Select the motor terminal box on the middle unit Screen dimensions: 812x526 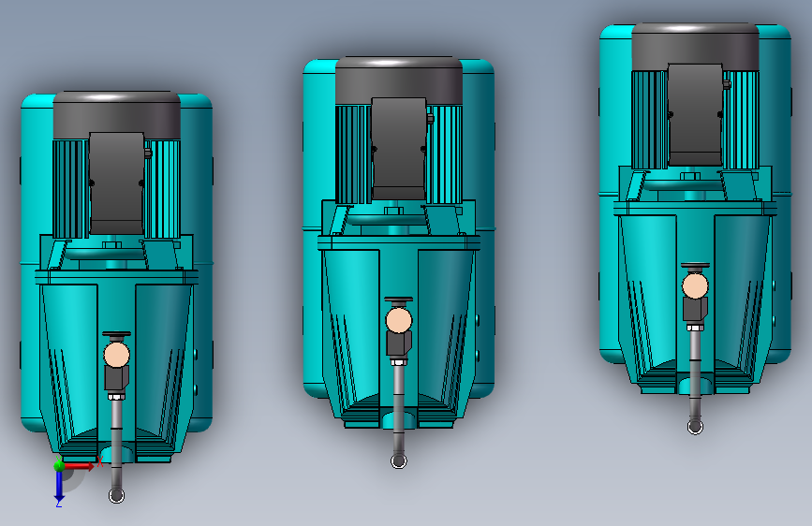(x=399, y=149)
